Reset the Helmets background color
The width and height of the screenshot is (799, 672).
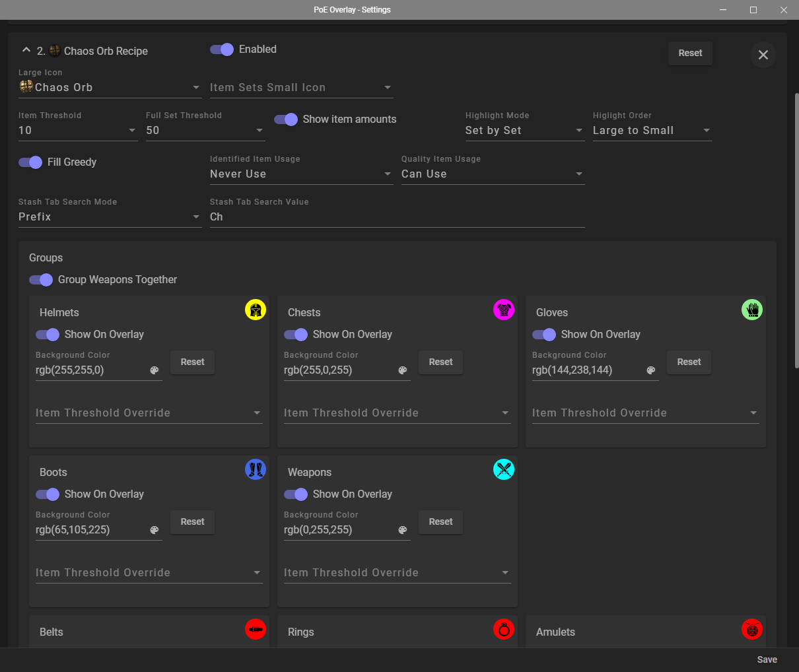coord(193,362)
